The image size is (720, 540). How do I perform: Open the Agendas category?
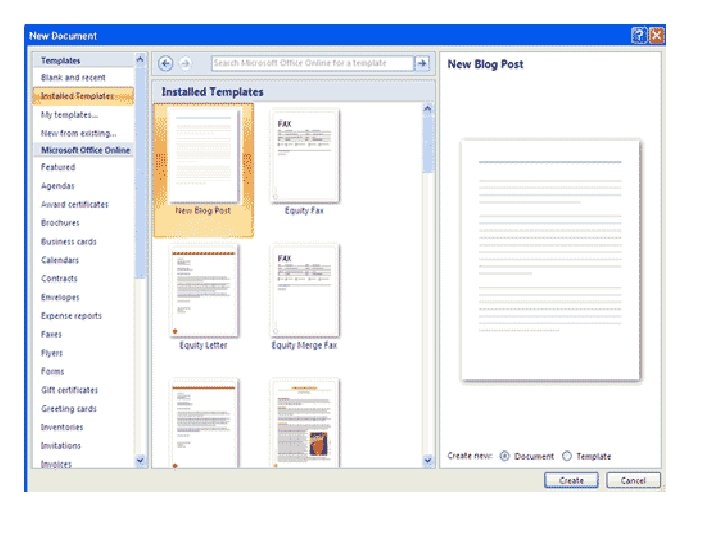[x=57, y=186]
